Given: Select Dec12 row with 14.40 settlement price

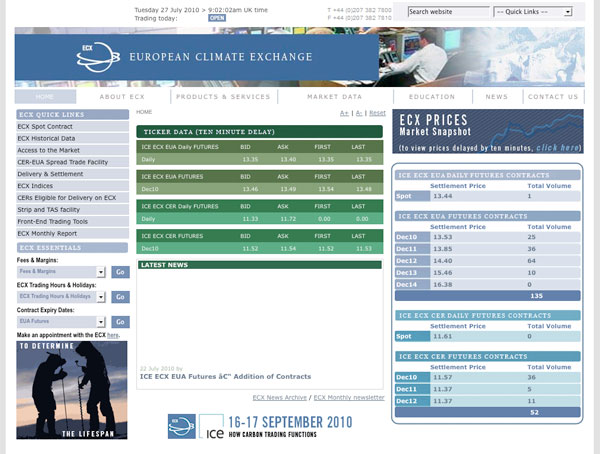Looking at the screenshot, I should point(488,261).
